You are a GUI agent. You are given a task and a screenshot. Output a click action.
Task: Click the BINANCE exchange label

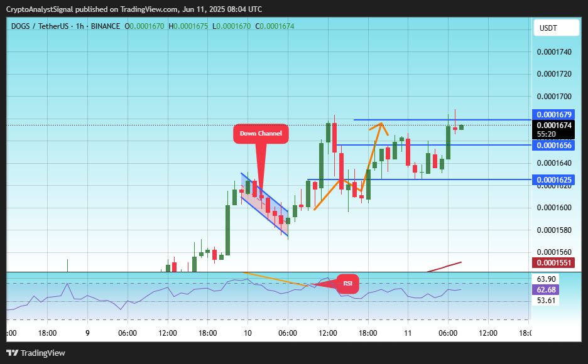[106, 26]
